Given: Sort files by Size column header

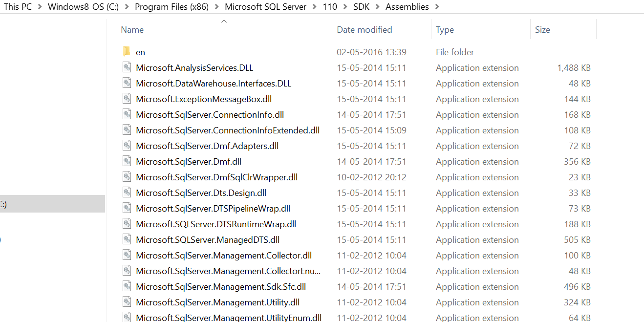Looking at the screenshot, I should point(542,30).
